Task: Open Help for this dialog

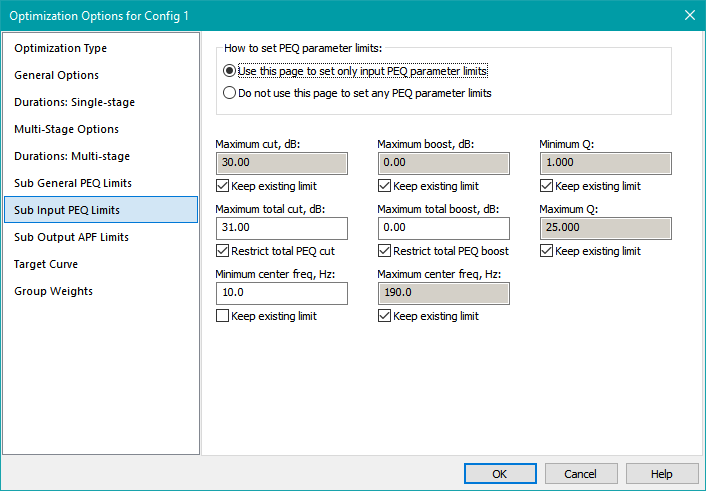Action: click(662, 474)
